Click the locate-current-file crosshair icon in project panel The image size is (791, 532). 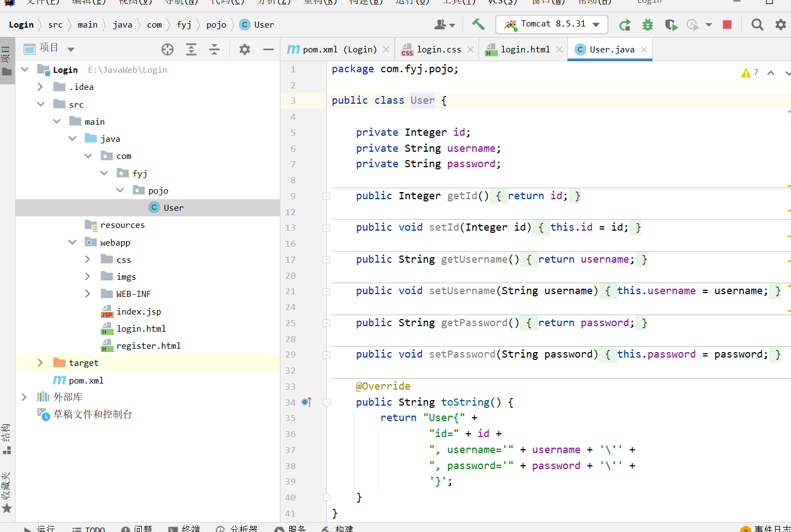click(167, 50)
